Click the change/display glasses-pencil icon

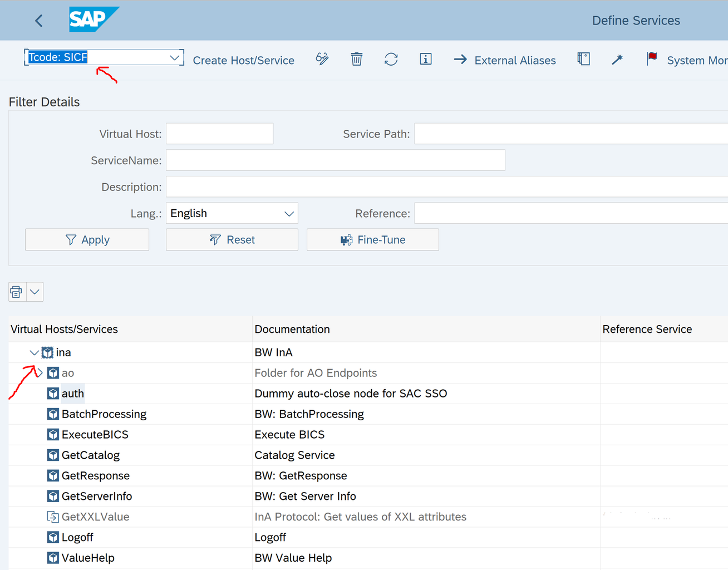pyautogui.click(x=322, y=59)
